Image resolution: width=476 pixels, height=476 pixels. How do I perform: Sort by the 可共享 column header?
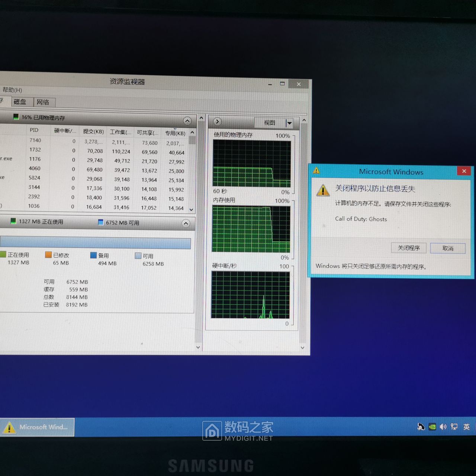coord(148,132)
